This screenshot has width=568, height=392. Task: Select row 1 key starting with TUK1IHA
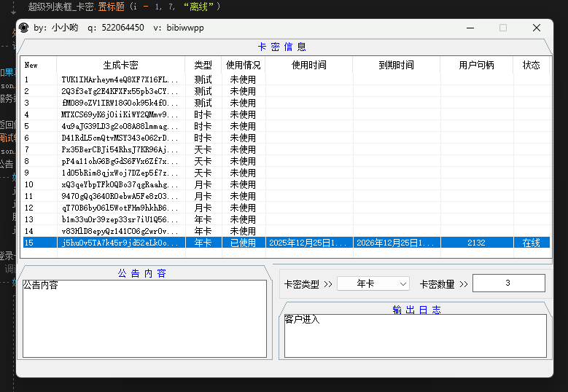click(x=120, y=79)
